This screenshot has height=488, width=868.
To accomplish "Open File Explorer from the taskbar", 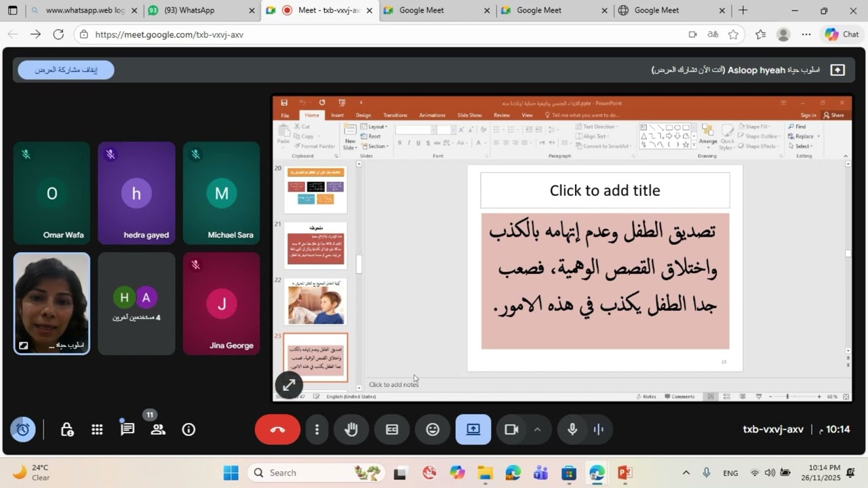I will [x=485, y=473].
